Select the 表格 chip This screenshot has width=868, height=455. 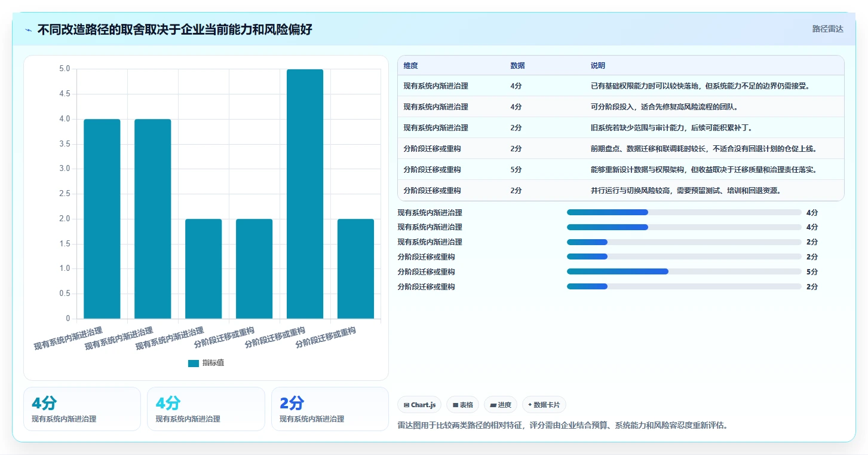coord(463,405)
